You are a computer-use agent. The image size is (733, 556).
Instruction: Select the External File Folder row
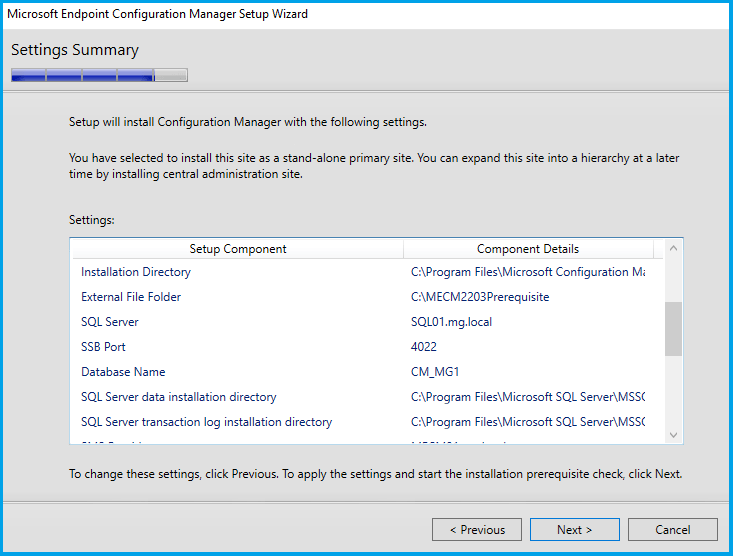tap(131, 297)
